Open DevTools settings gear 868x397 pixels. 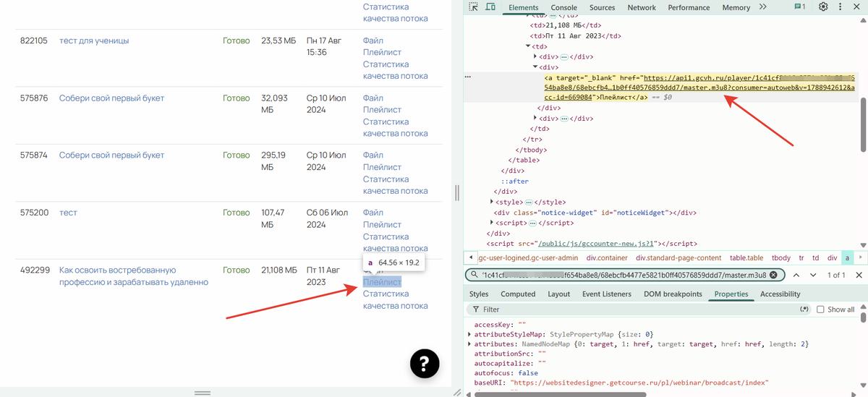pos(823,7)
